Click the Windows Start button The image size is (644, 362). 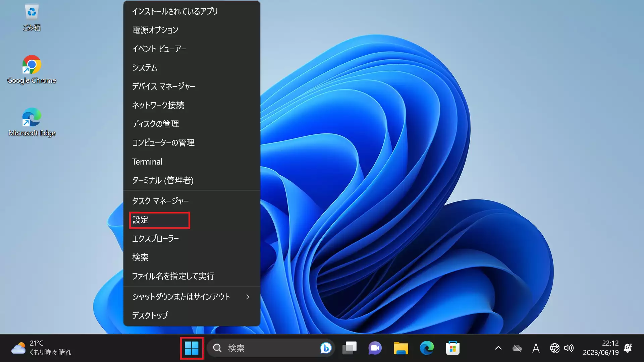point(192,348)
